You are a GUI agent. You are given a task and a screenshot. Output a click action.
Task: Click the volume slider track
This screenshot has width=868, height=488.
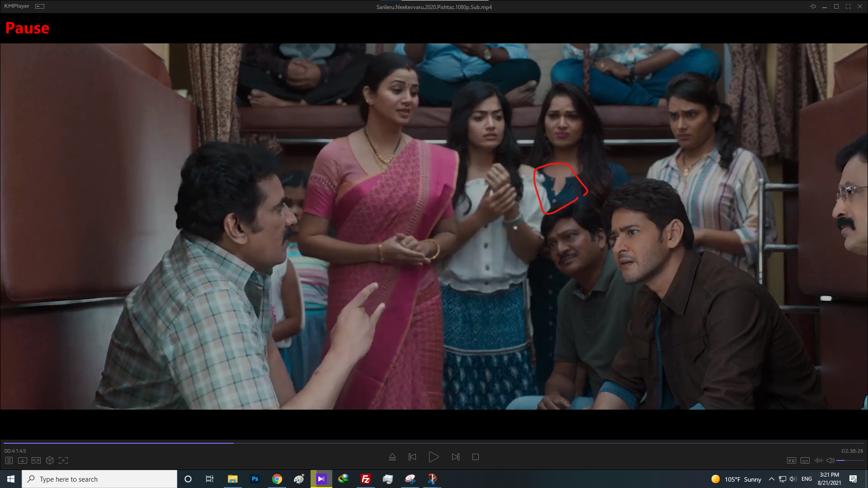click(850, 460)
